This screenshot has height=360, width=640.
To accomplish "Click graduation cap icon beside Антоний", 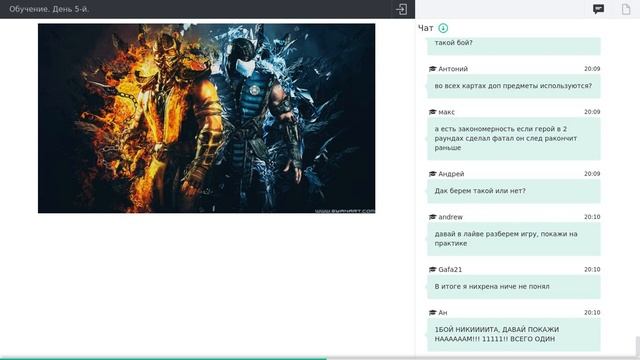I will 433,69.
